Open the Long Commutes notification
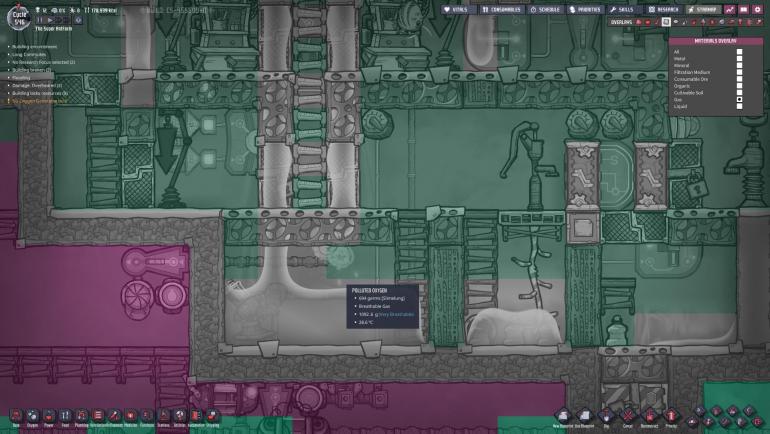 (x=29, y=54)
